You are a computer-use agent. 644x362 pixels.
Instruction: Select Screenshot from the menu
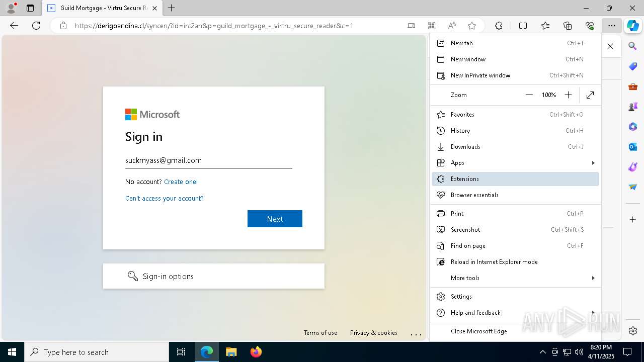coord(515,230)
